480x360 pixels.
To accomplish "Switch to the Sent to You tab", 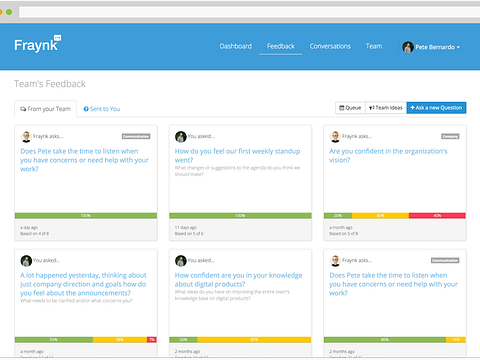I will click(102, 109).
